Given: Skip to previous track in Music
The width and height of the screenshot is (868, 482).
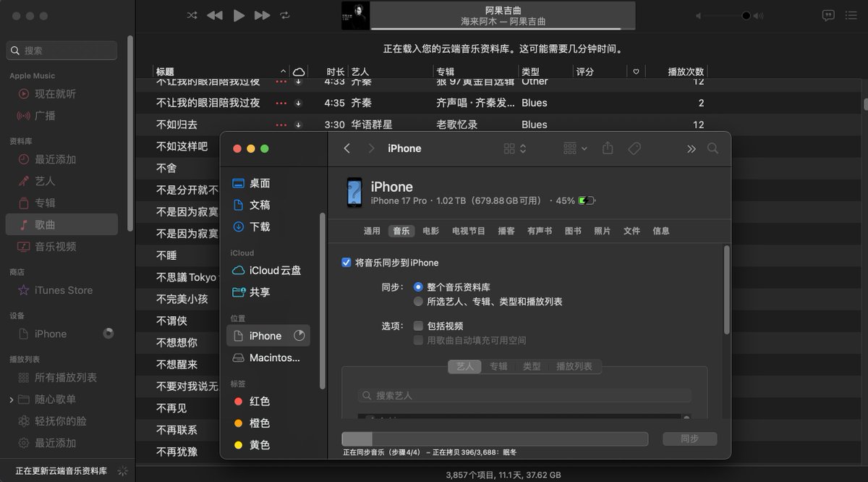Looking at the screenshot, I should tap(214, 15).
